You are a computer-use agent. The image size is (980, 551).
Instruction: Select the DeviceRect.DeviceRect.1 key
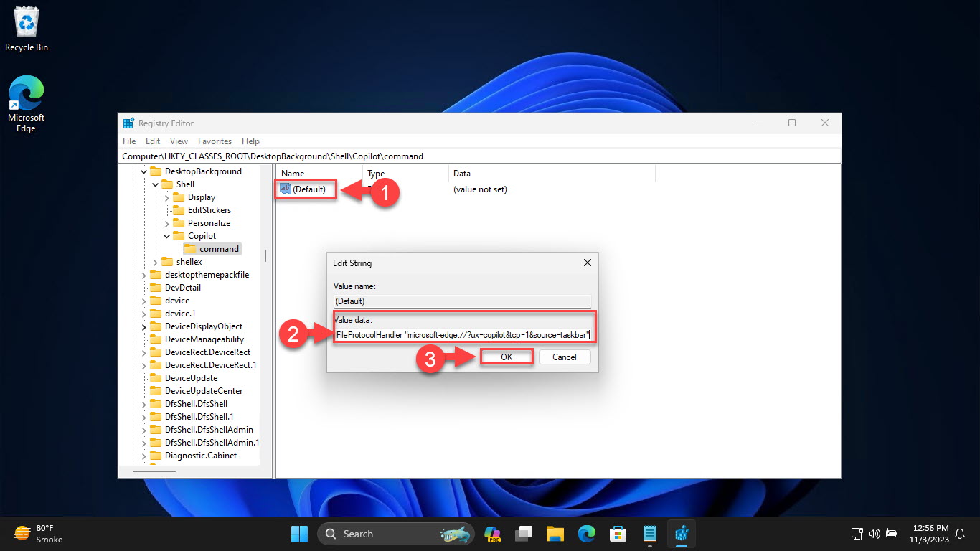pos(210,365)
